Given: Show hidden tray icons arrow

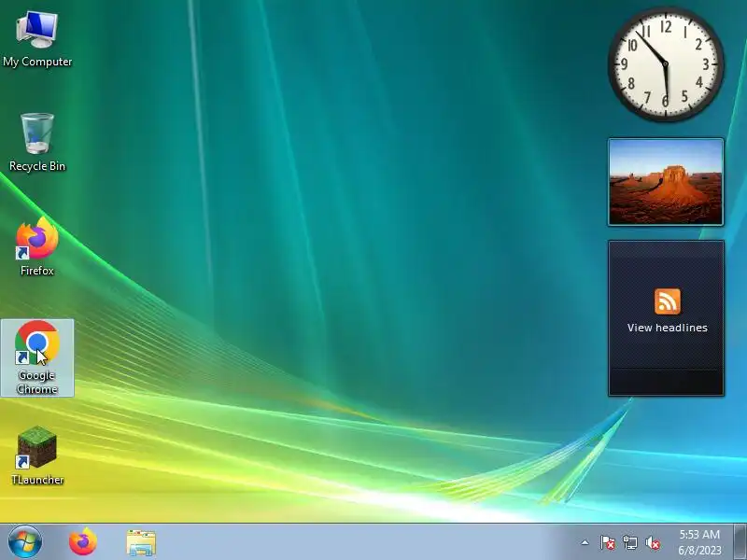Looking at the screenshot, I should tap(585, 542).
